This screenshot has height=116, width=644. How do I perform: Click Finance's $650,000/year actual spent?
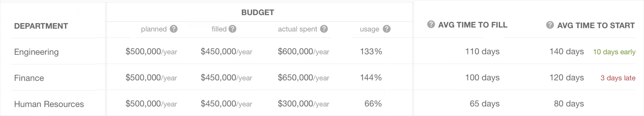pyautogui.click(x=304, y=78)
